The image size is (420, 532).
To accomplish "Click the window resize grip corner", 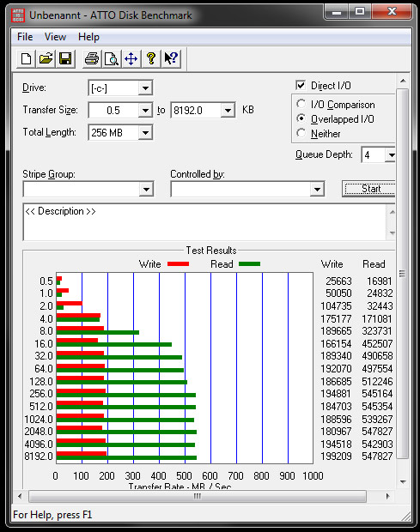I will click(x=406, y=517).
